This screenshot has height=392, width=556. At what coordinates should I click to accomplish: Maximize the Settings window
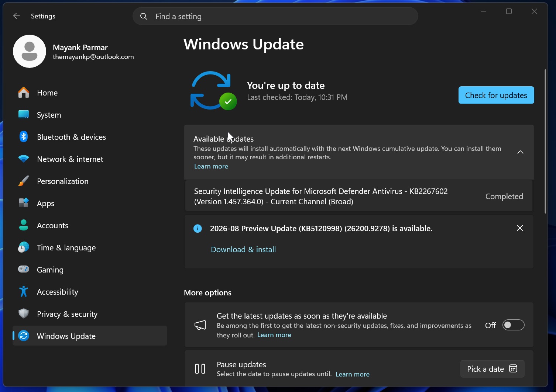(x=509, y=11)
